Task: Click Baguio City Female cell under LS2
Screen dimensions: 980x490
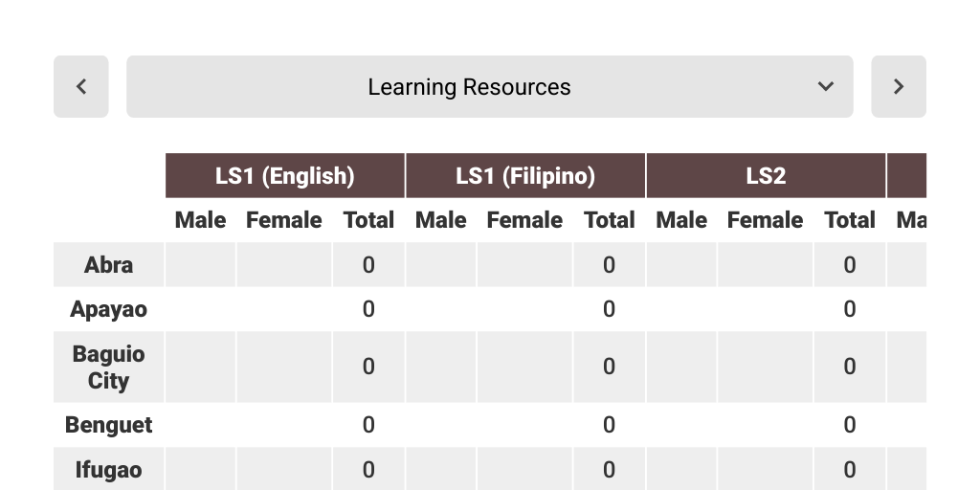Action: (766, 367)
